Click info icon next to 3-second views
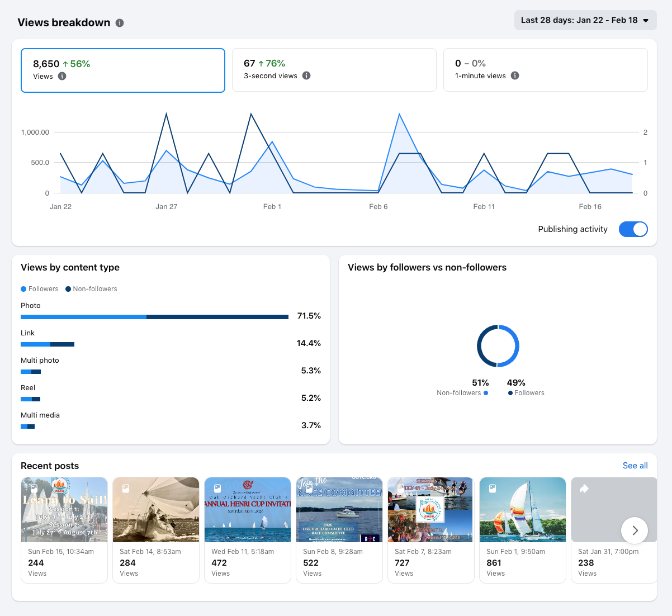This screenshot has width=672, height=616. [306, 75]
